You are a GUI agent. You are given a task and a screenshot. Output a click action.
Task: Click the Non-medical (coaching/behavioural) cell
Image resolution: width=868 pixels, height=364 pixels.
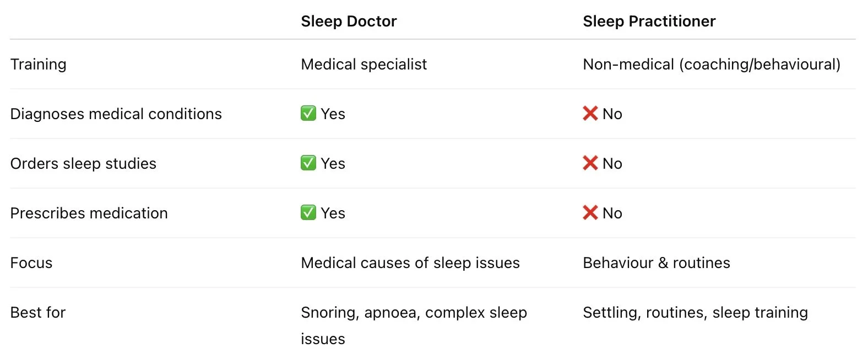point(711,65)
